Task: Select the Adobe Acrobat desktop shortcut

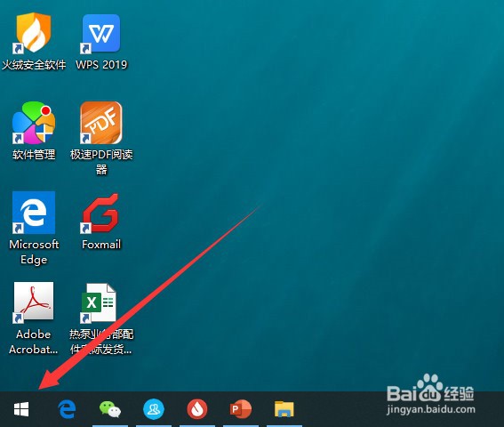Action: click(x=34, y=302)
